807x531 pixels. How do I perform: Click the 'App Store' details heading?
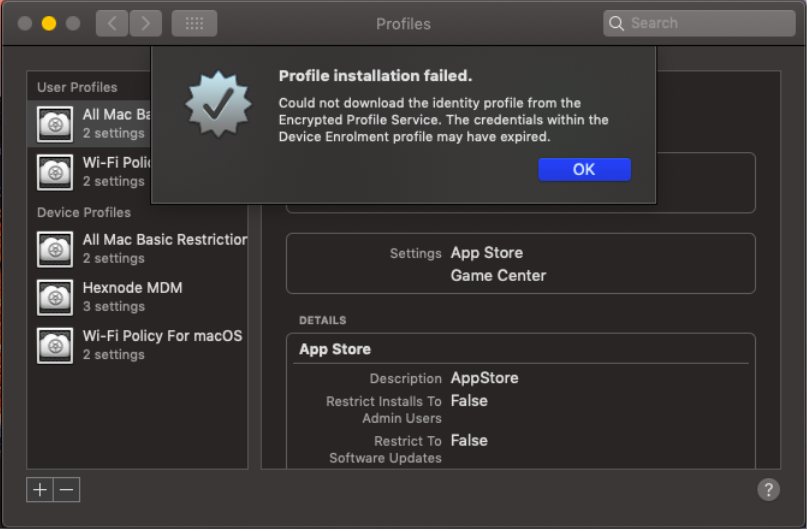[x=335, y=349]
